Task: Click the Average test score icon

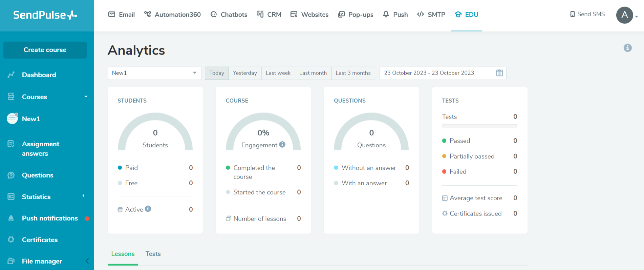Action: pos(445,198)
